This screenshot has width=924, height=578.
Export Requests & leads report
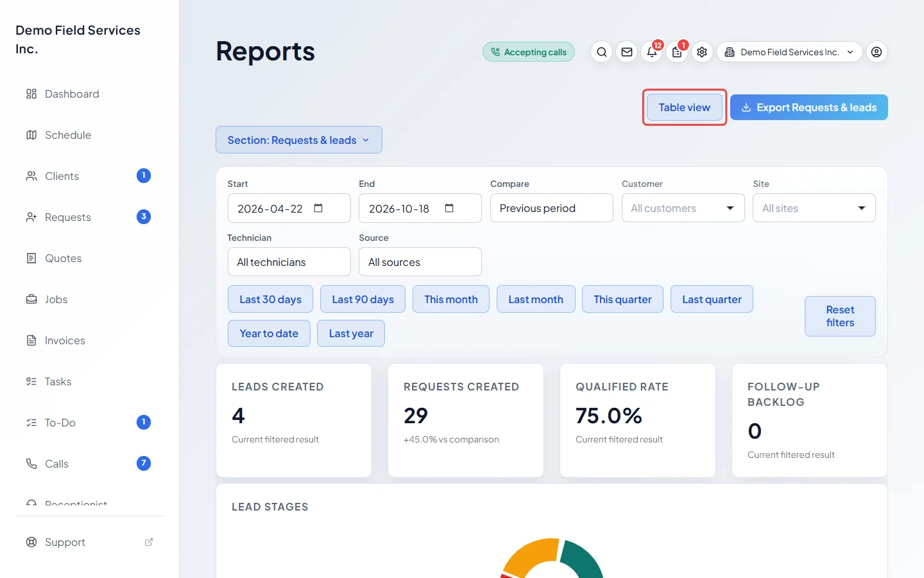pos(809,107)
